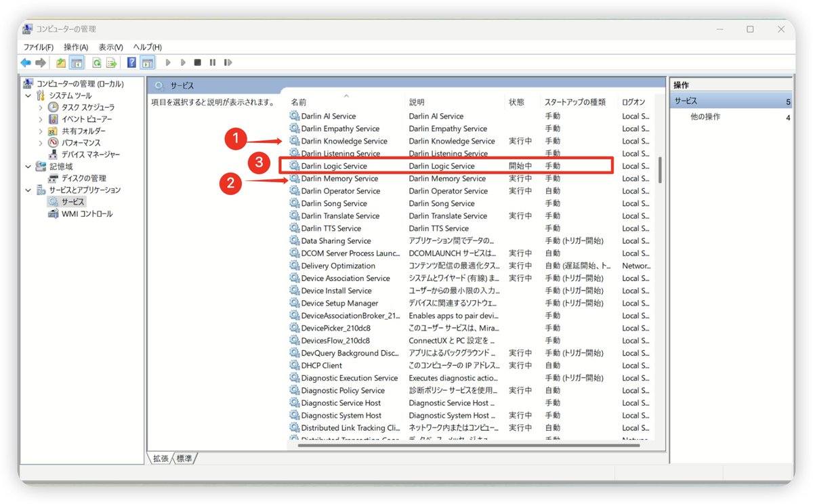Select ディスクの管理 in the tree

(83, 178)
